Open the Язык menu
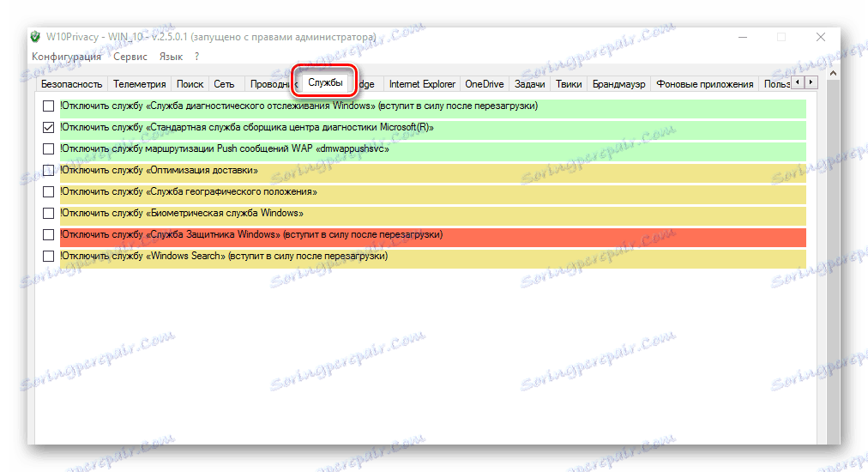Image resolution: width=868 pixels, height=472 pixels. coord(171,57)
